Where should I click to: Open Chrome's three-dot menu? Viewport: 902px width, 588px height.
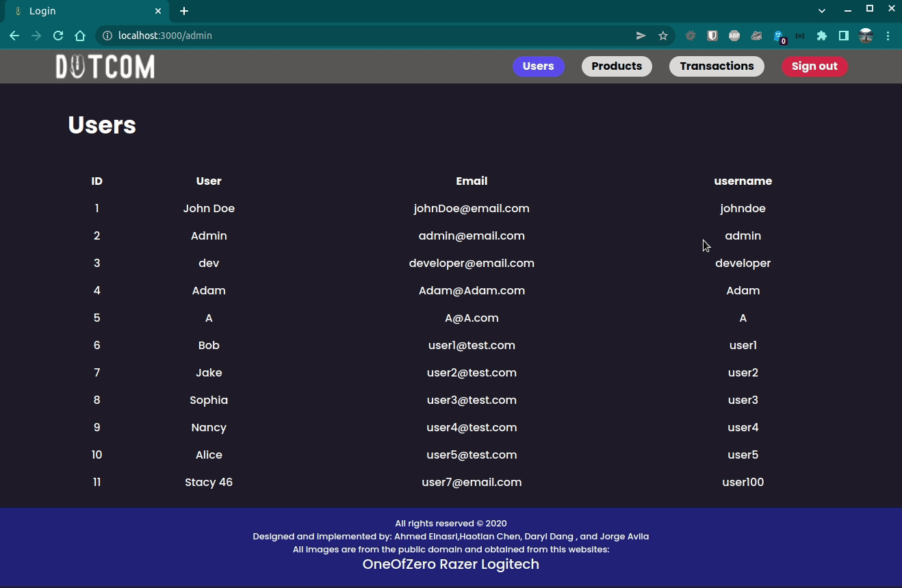click(x=888, y=35)
